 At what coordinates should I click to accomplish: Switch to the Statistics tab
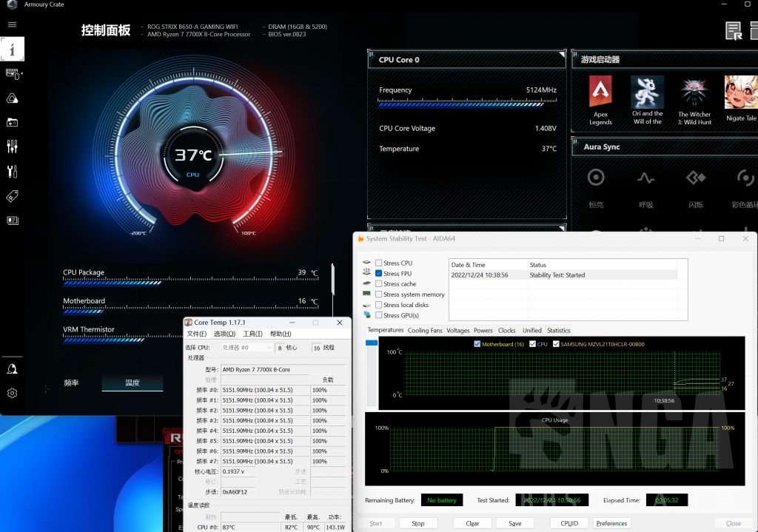[x=558, y=330]
